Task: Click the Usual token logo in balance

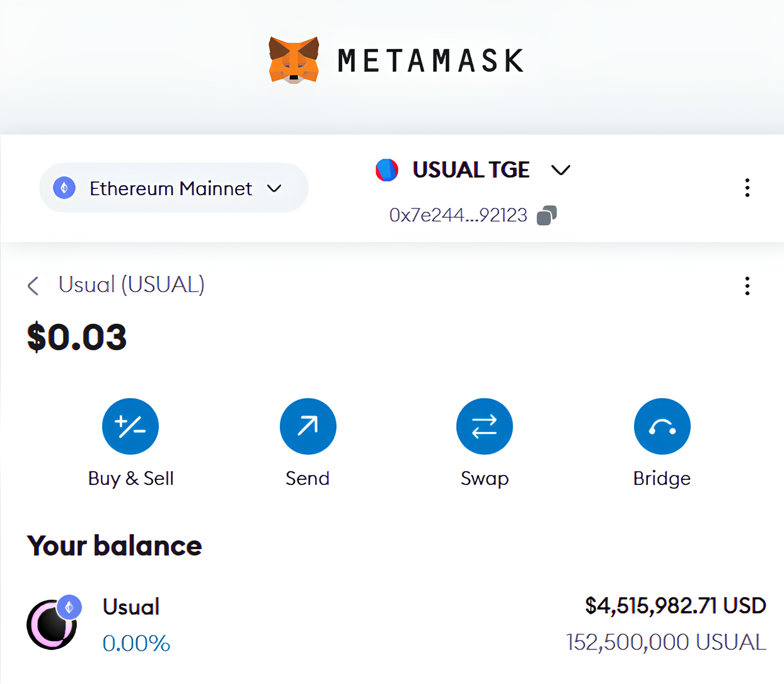Action: pyautogui.click(x=52, y=624)
